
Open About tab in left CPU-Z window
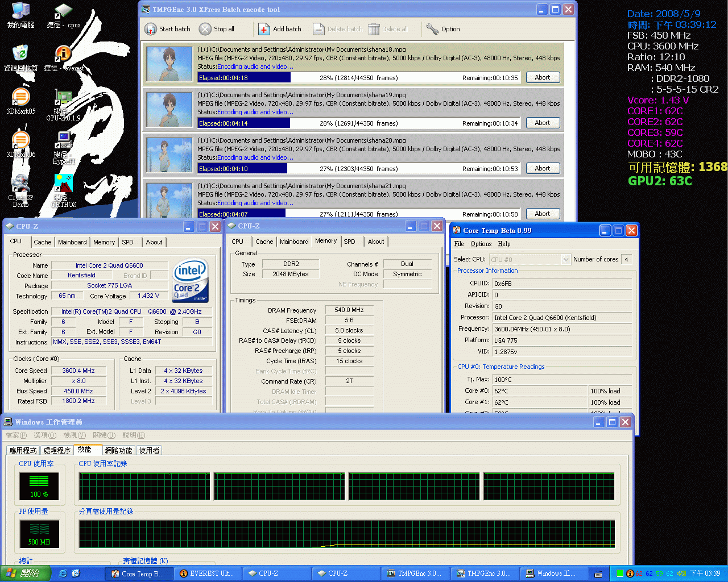[x=154, y=242]
